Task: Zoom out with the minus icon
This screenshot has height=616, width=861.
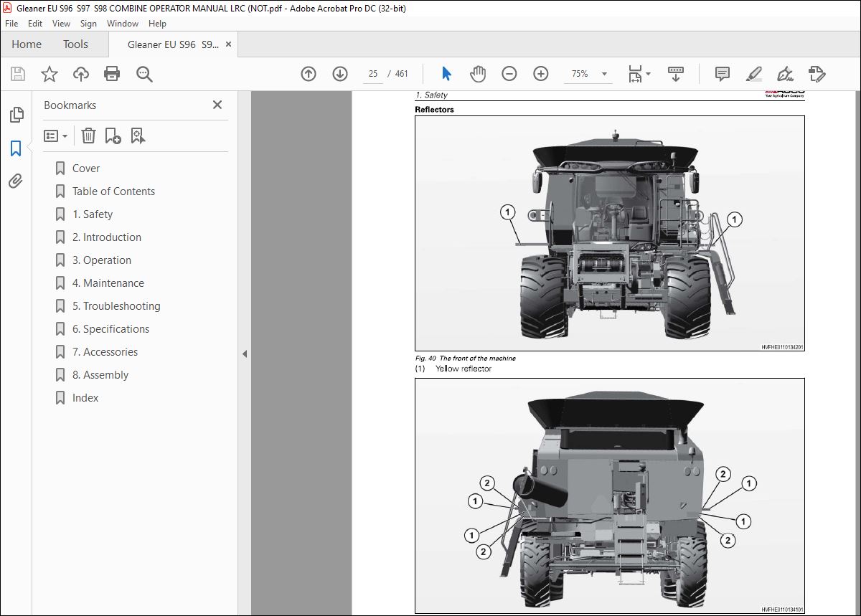Action: pos(509,74)
